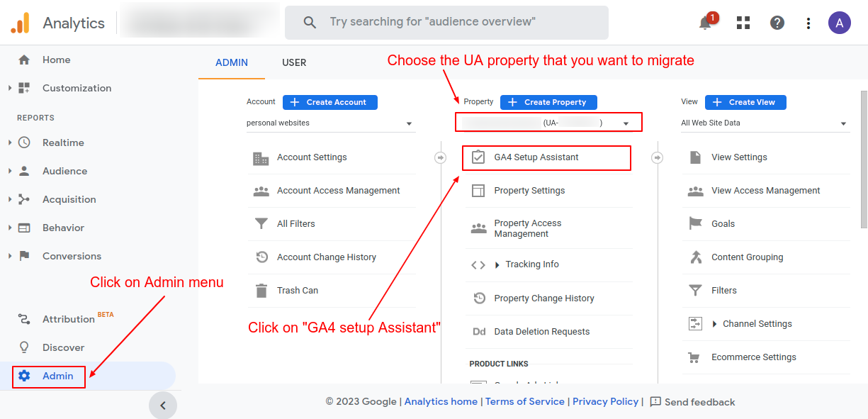Select the Ecommerce Settings cart icon

click(696, 357)
